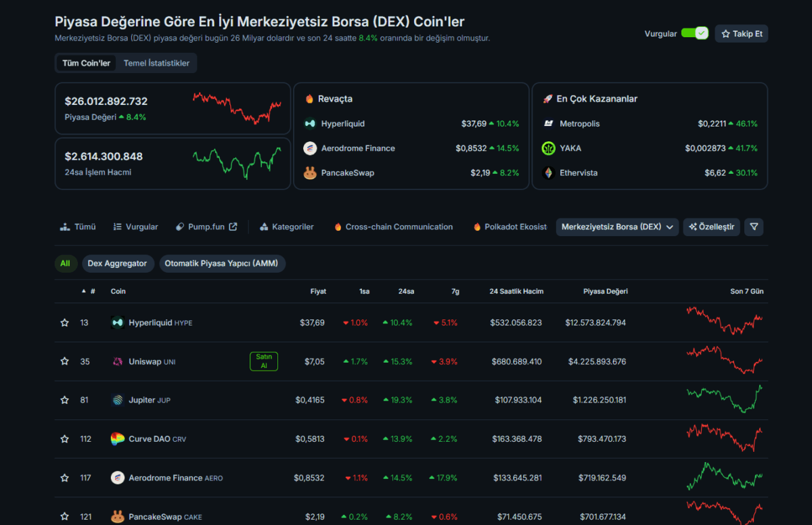Expand Merkeziyetsiz Borsa (DEX) dropdown
This screenshot has width=812, height=525.
click(x=617, y=227)
